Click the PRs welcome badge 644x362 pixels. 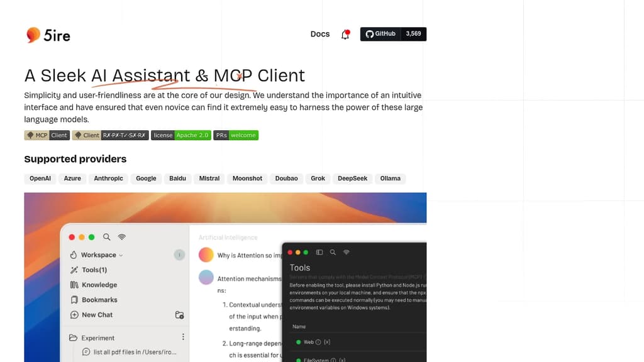(x=236, y=135)
